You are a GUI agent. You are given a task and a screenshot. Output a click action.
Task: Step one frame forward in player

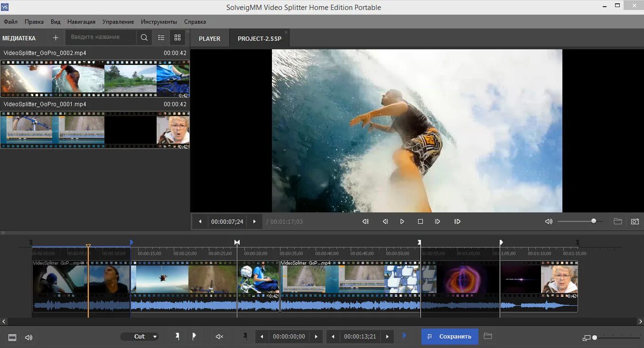coord(438,221)
